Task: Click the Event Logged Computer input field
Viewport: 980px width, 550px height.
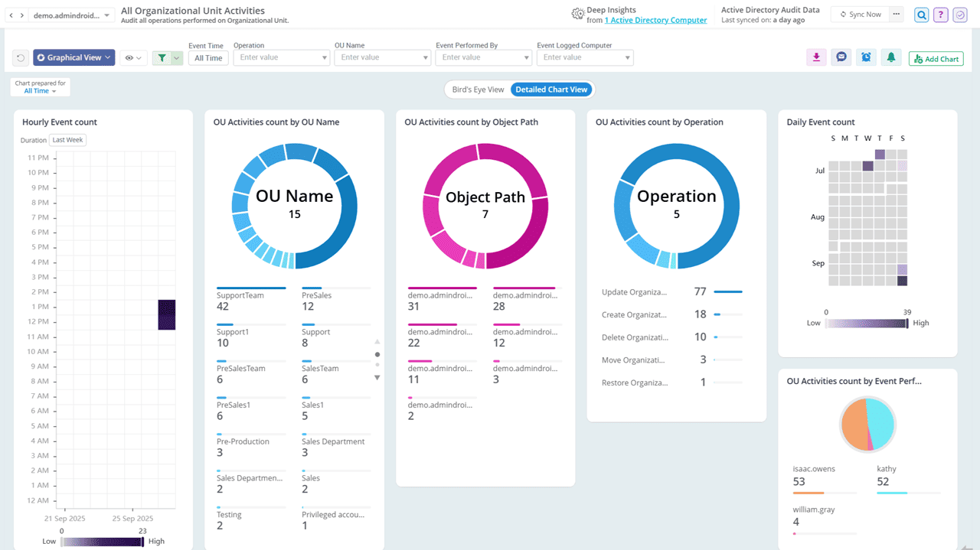Action: coord(579,57)
